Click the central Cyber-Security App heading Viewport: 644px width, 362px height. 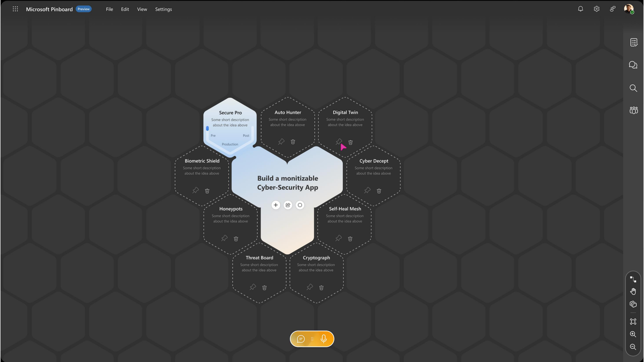coord(287,183)
